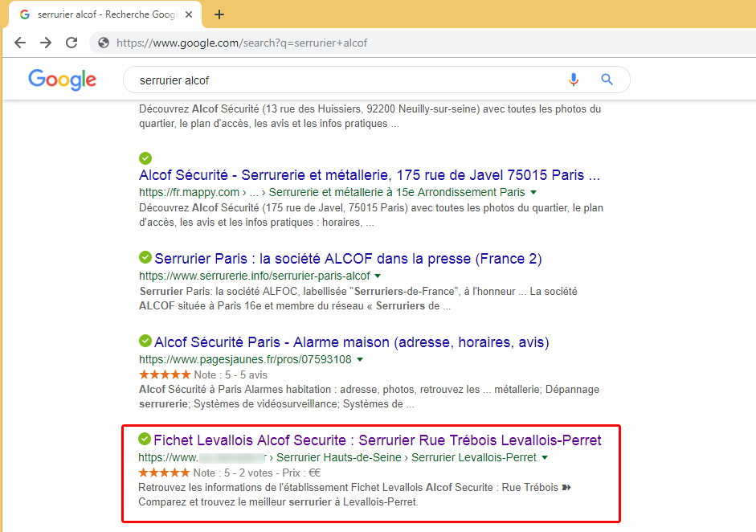This screenshot has height=532, width=756.
Task: Expand dropdown arrow next to fr.mappy.com URL
Action: tap(533, 193)
